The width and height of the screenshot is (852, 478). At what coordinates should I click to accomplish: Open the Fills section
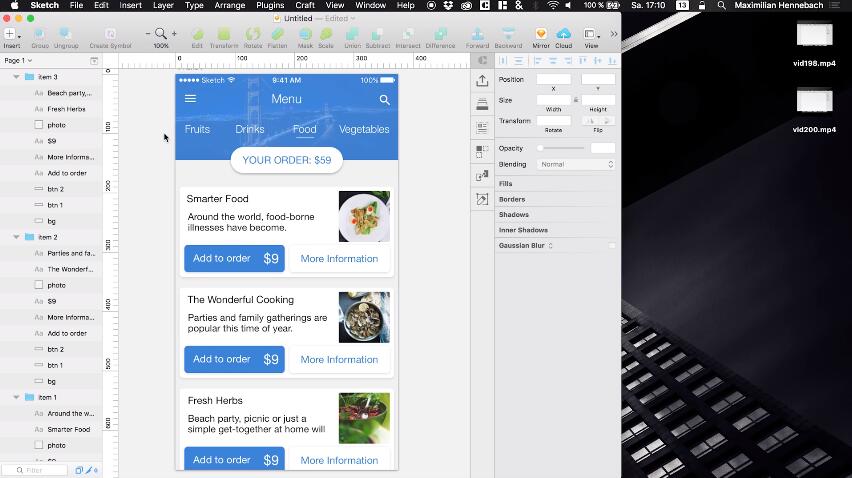click(505, 184)
